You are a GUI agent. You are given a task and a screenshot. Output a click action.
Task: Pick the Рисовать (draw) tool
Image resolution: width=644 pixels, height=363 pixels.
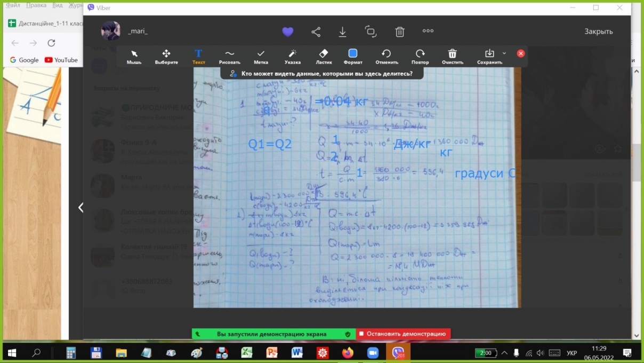[230, 57]
